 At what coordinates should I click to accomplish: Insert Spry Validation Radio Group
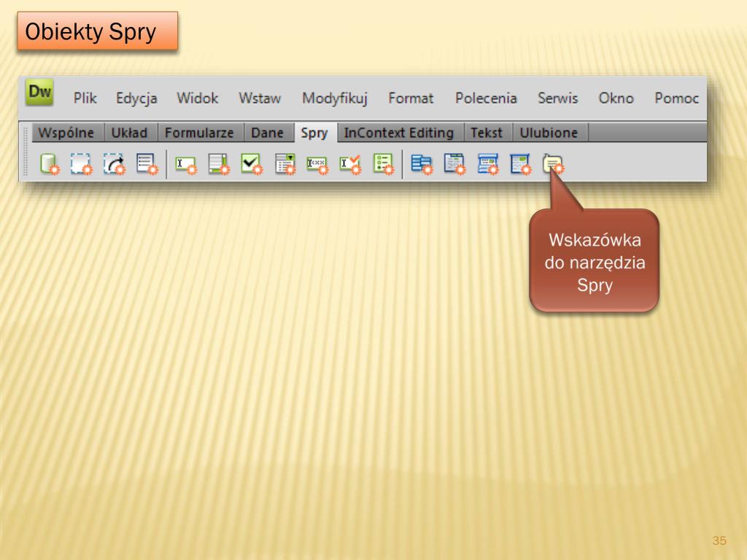[384, 164]
